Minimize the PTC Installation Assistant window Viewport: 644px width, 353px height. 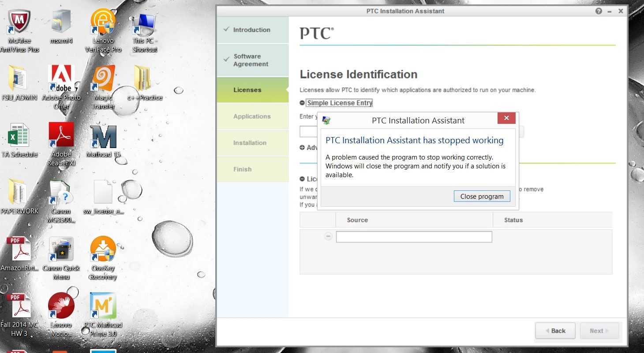pyautogui.click(x=610, y=11)
